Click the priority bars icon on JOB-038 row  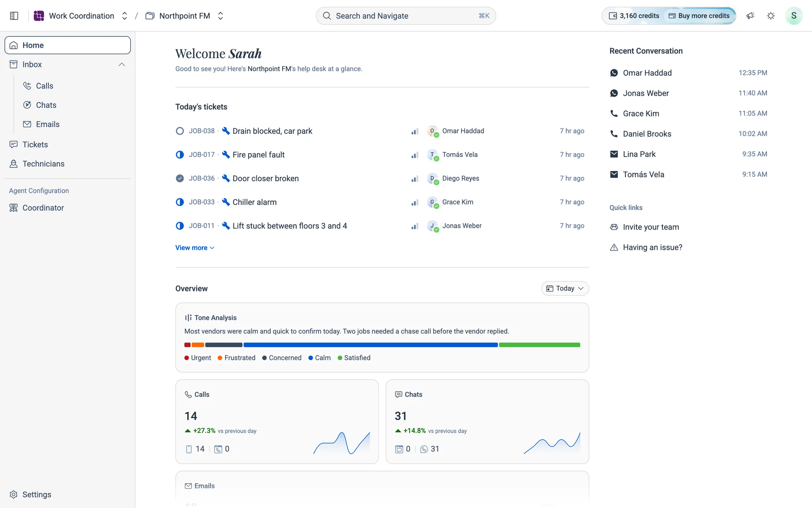[415, 131]
